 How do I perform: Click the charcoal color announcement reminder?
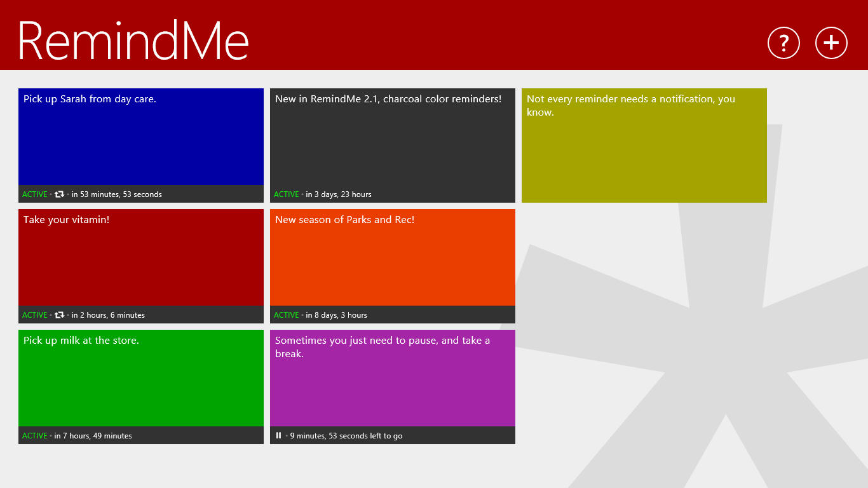tap(392, 137)
